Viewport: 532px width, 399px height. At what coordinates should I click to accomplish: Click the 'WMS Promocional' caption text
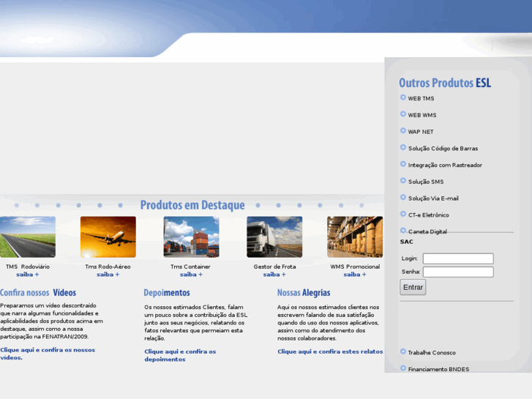click(355, 266)
